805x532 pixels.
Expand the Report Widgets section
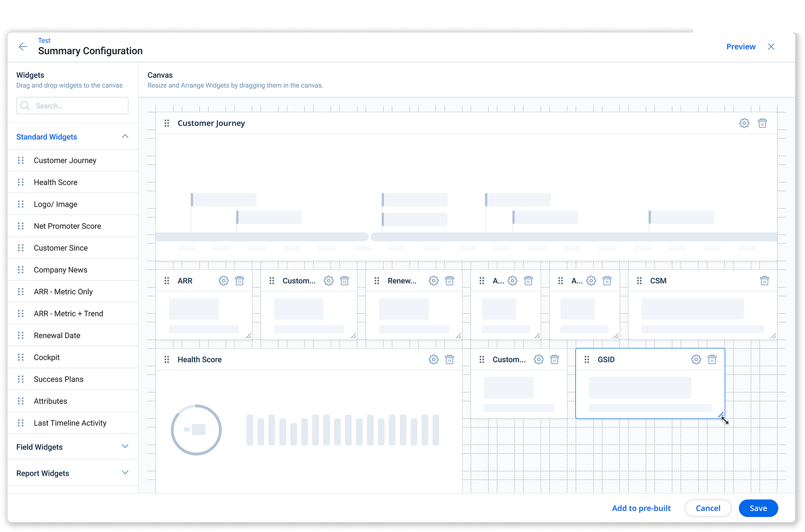point(125,472)
